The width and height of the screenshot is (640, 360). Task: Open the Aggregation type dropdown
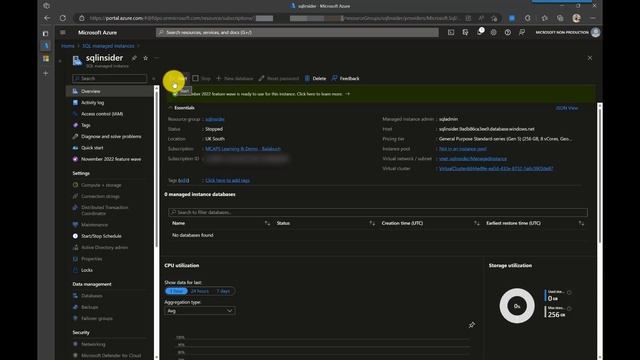point(200,311)
